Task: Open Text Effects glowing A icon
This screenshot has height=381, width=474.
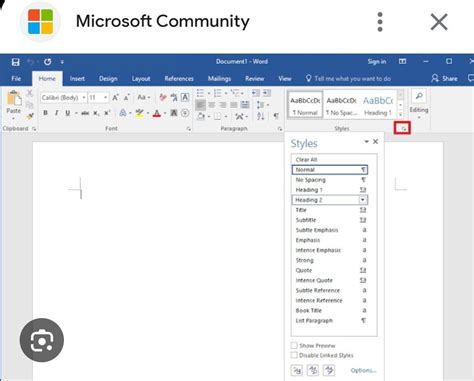Action: pyautogui.click(x=123, y=113)
